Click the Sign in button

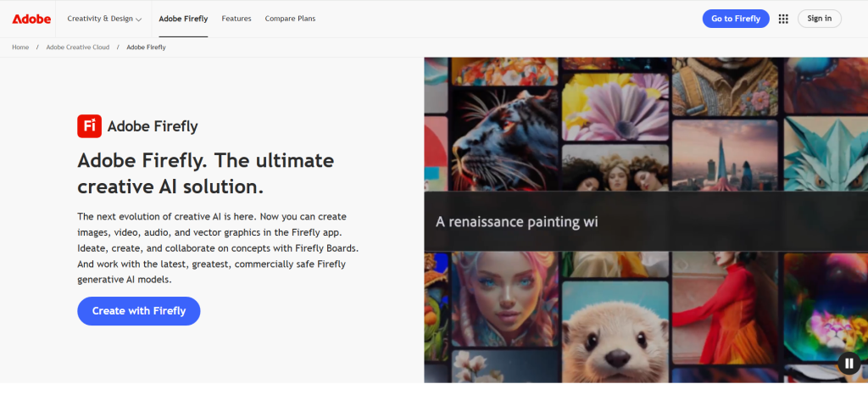click(x=820, y=19)
